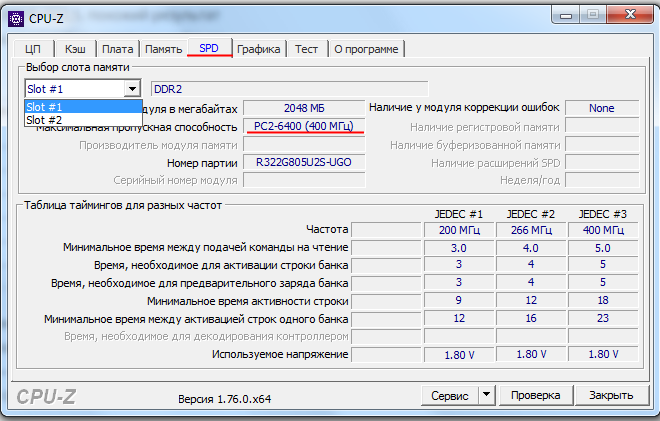Choose Slot #2 in dropdown list

(83, 120)
